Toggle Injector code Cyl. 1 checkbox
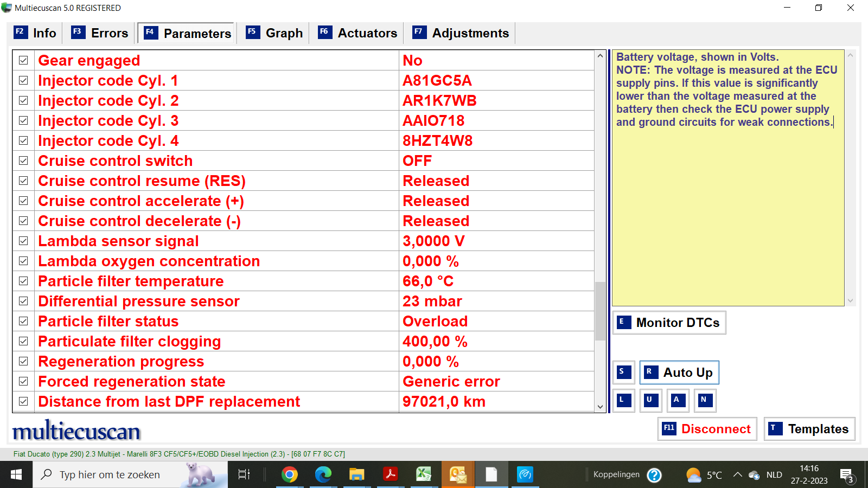868x488 pixels. click(23, 80)
